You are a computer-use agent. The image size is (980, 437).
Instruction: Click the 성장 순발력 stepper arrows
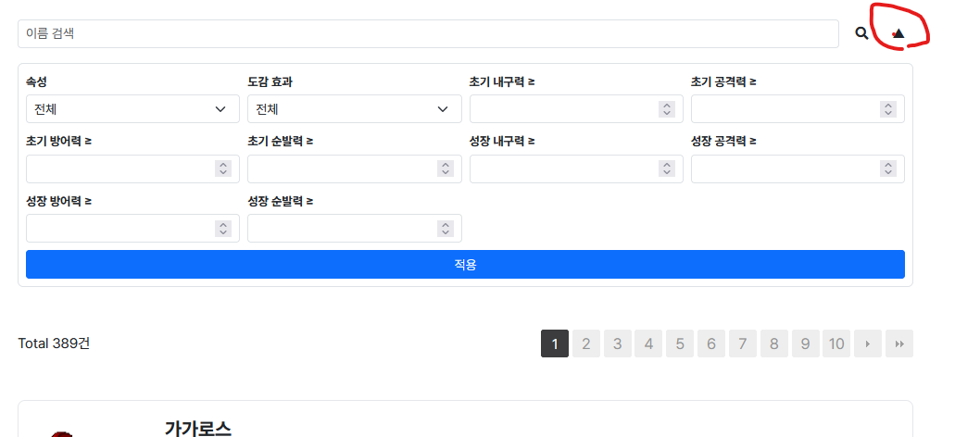[x=445, y=229]
